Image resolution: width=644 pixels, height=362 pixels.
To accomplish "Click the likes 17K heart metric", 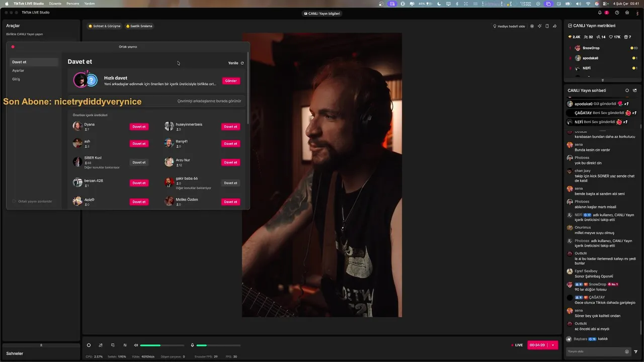I will coord(615,37).
